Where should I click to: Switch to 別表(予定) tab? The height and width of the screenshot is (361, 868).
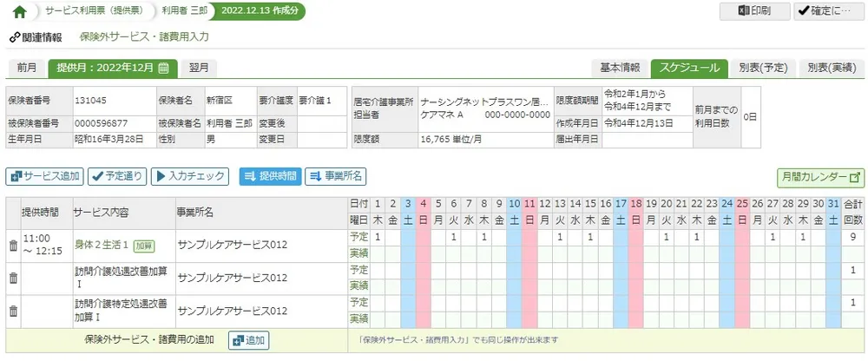coord(763,68)
